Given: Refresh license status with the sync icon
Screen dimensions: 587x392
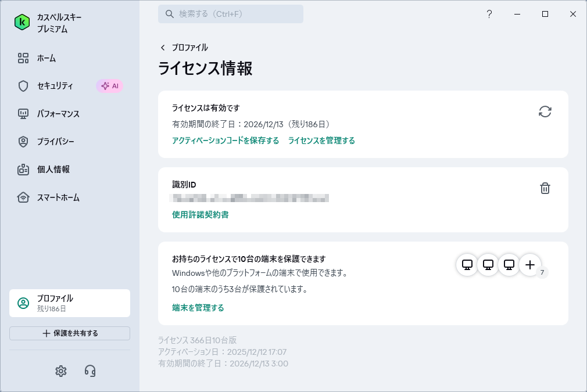Looking at the screenshot, I should 545,112.
